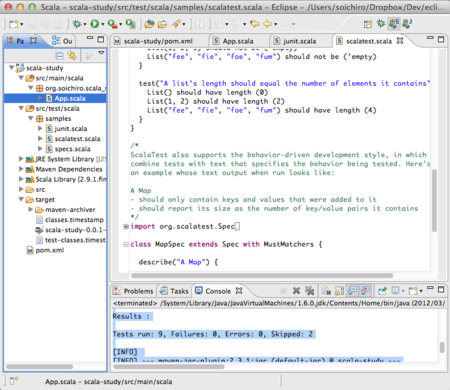Click the Package Explorer horizontal scrollbar
The width and height of the screenshot is (450, 390).
39,367
